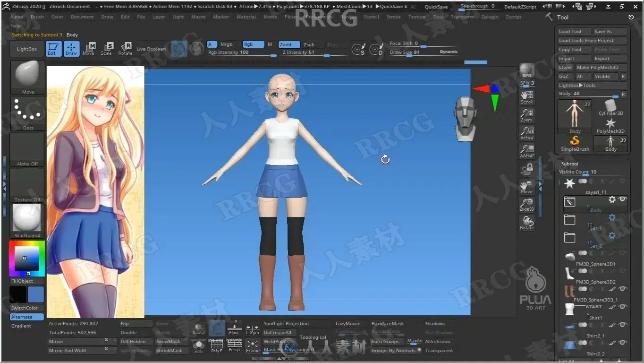
Task: Open the Transform menu
Action: pyautogui.click(x=462, y=17)
